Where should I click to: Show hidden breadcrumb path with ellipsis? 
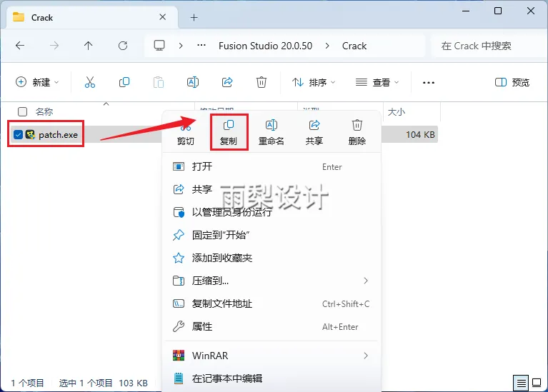click(201, 46)
